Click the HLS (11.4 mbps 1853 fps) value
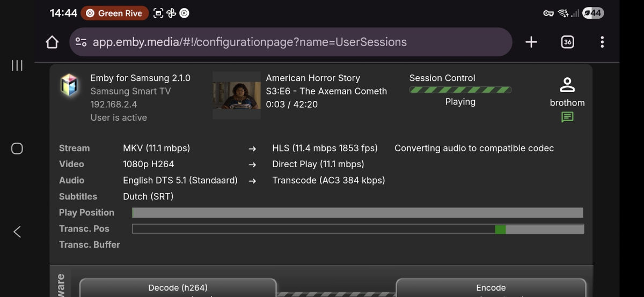 (325, 148)
